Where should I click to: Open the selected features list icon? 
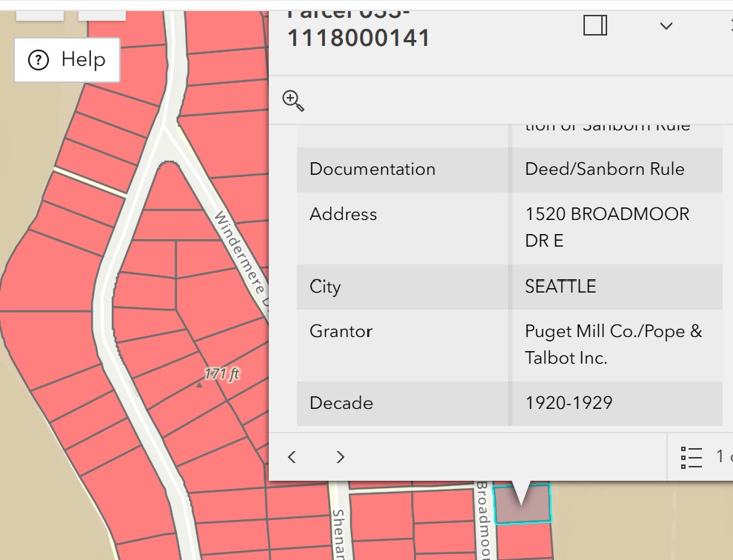point(691,457)
